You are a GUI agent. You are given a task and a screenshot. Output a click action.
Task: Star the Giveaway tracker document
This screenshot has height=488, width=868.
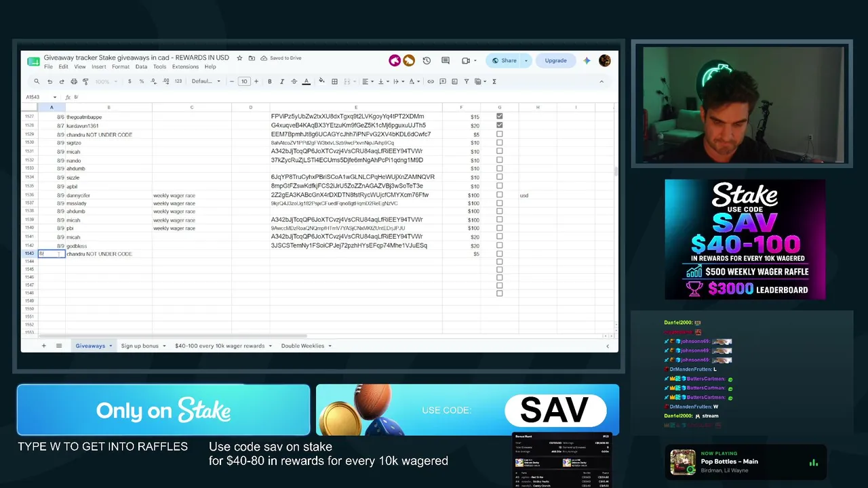[x=239, y=58]
